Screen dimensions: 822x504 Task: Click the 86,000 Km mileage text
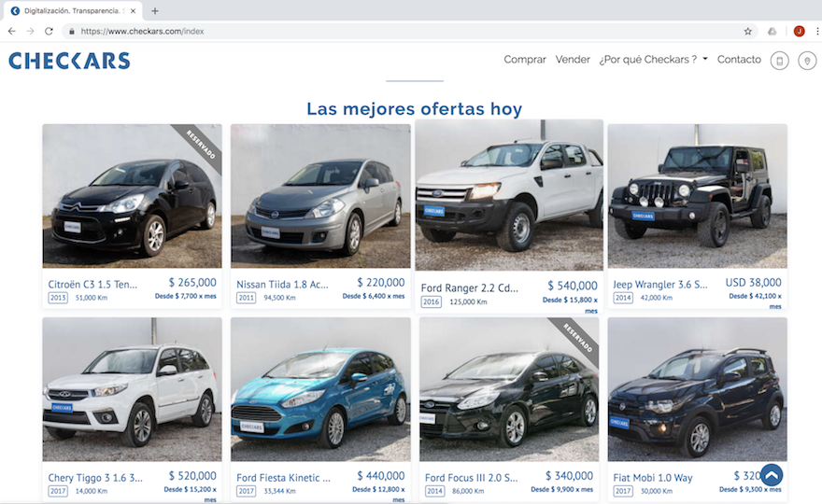468,491
